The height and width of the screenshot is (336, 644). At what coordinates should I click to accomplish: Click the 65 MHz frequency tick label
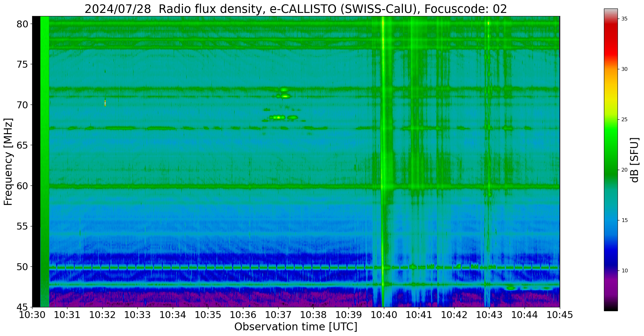[22, 145]
